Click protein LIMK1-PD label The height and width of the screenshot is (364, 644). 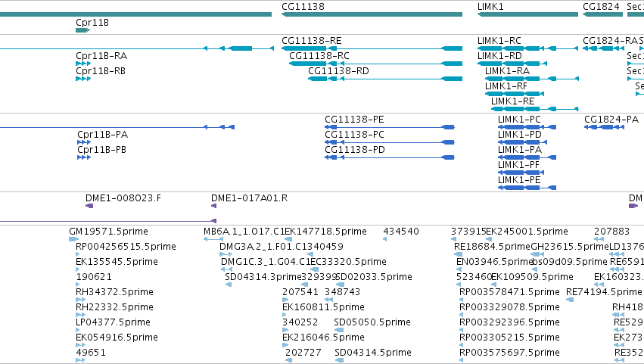(x=520, y=135)
